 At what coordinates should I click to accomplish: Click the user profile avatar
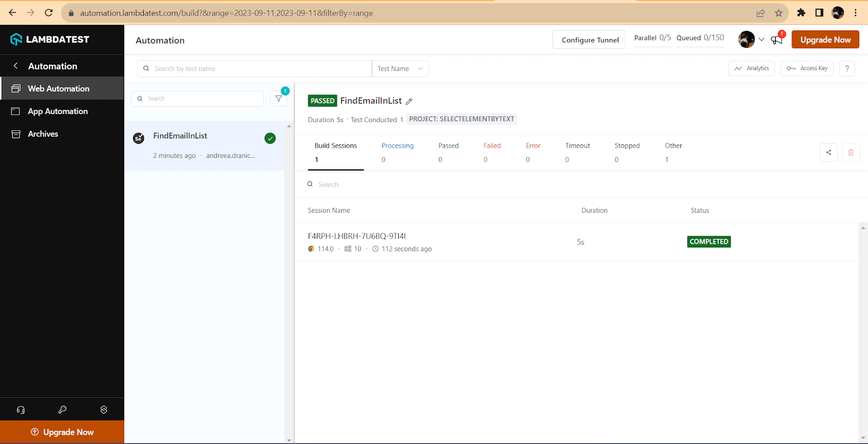click(x=746, y=39)
